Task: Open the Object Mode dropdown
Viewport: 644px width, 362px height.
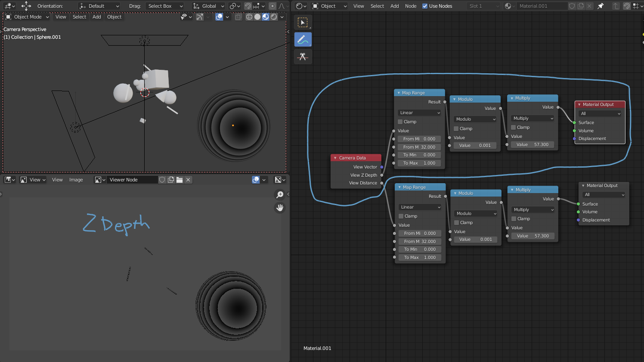Action: click(x=28, y=17)
